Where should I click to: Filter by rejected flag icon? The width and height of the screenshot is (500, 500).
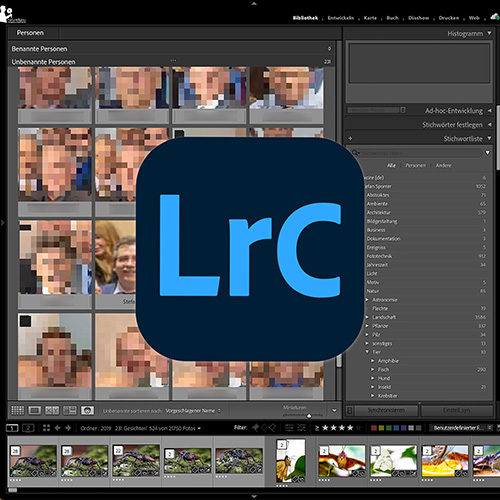coord(272,428)
